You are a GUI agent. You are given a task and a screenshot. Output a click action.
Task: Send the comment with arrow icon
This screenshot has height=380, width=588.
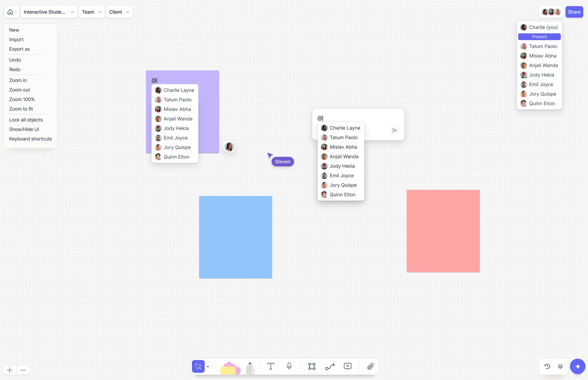tap(394, 130)
